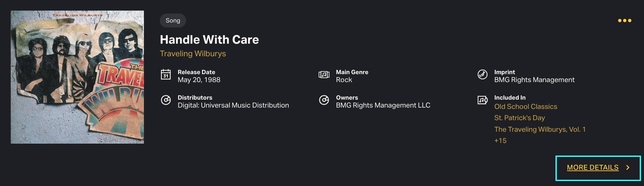Click the Imprint record icon
Viewport: 644px width, 186px height.
(482, 74)
